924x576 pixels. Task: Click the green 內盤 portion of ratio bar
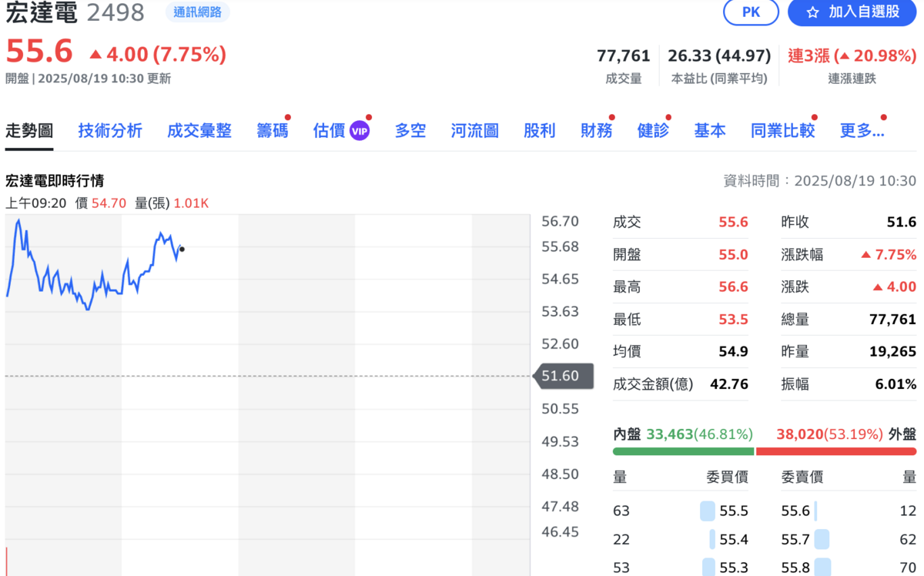[683, 451]
